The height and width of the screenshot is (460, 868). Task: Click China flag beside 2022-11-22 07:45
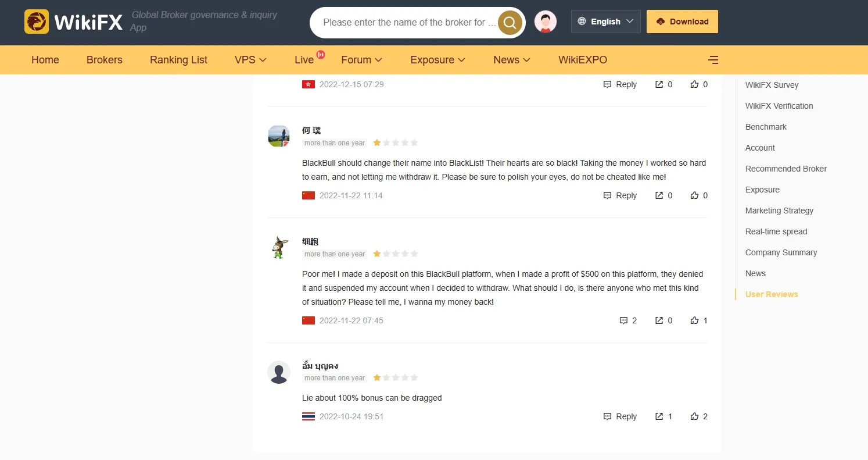pyautogui.click(x=309, y=320)
